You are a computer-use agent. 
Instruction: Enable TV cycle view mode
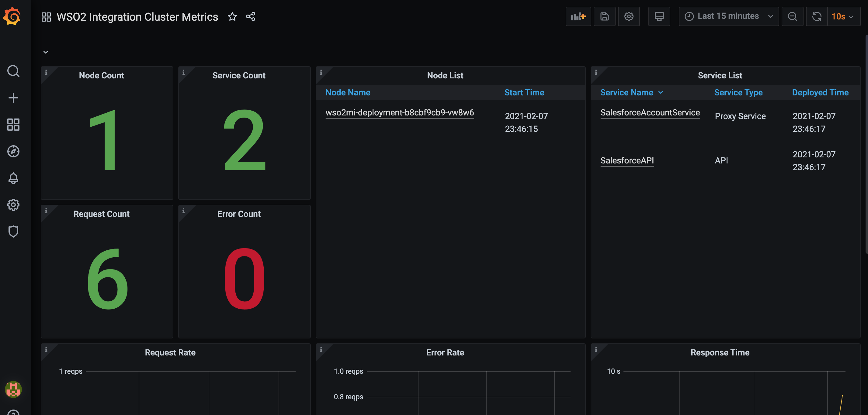coord(659,16)
